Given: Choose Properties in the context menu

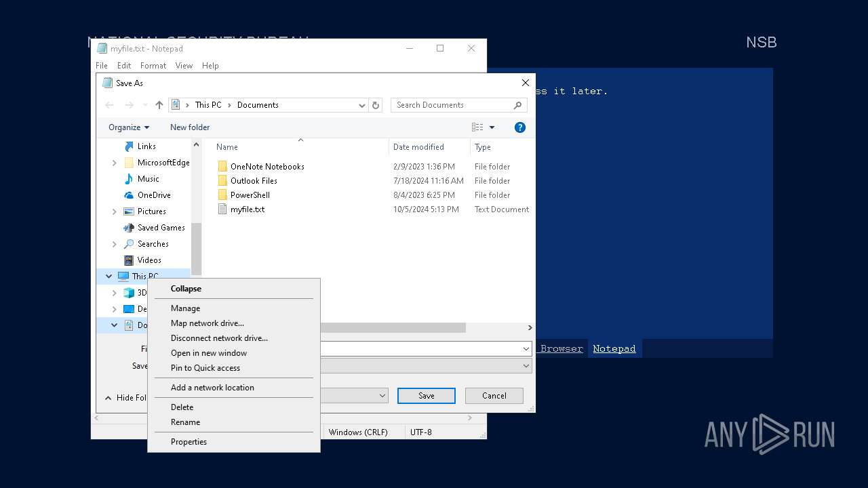Looking at the screenshot, I should click(x=234, y=442).
